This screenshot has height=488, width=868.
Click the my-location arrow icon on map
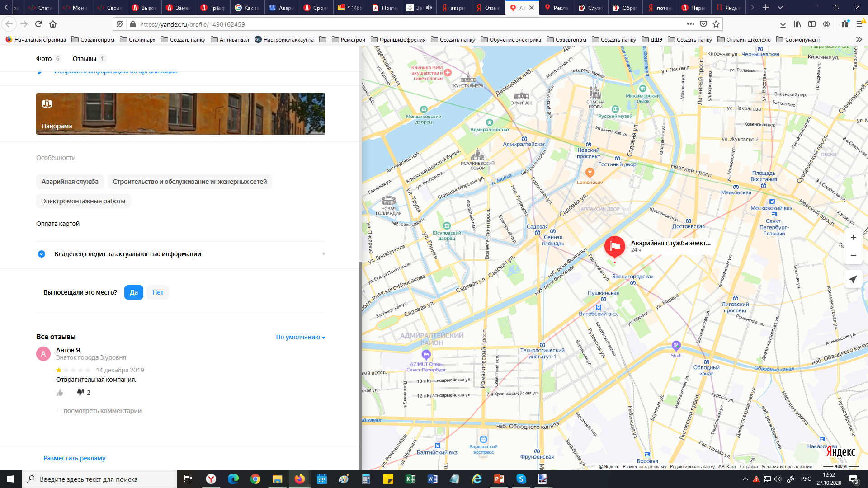tap(853, 279)
